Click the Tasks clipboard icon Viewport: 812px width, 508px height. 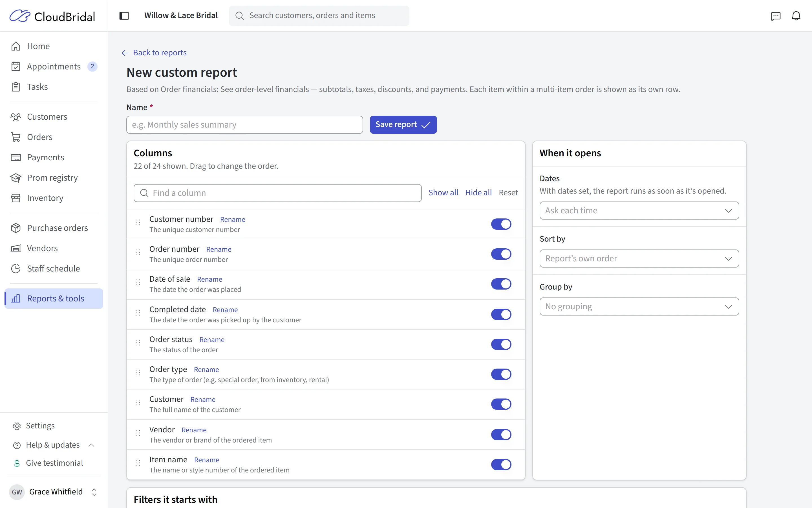point(16,87)
